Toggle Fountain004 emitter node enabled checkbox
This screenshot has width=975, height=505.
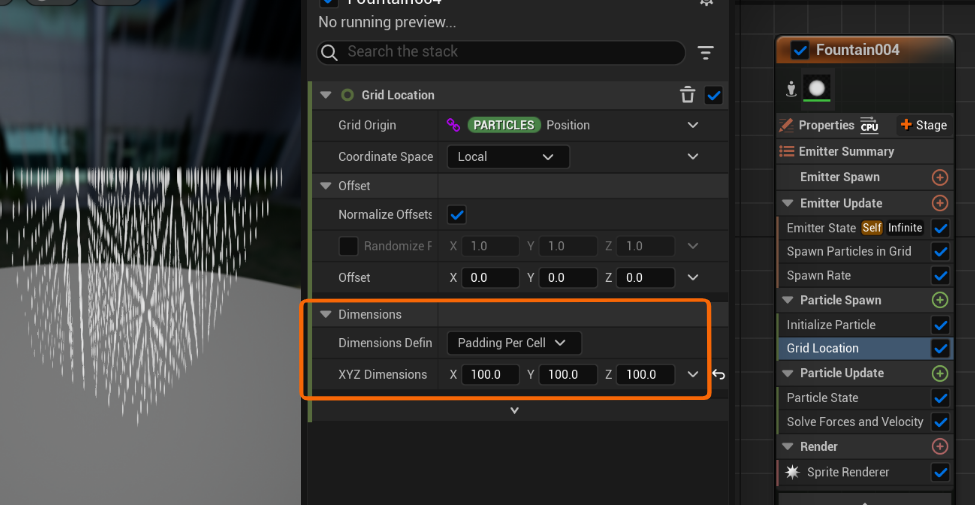(800, 50)
